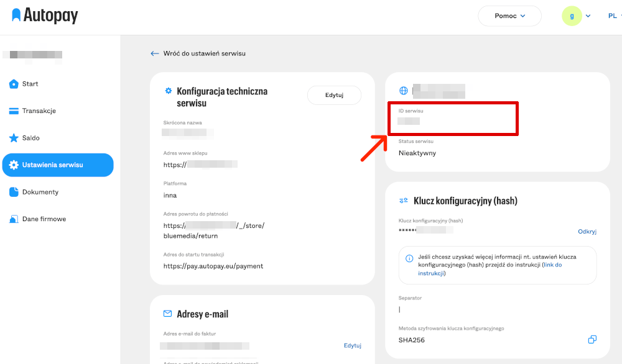Click Edytuj next to invoice e-mail

coord(352,345)
